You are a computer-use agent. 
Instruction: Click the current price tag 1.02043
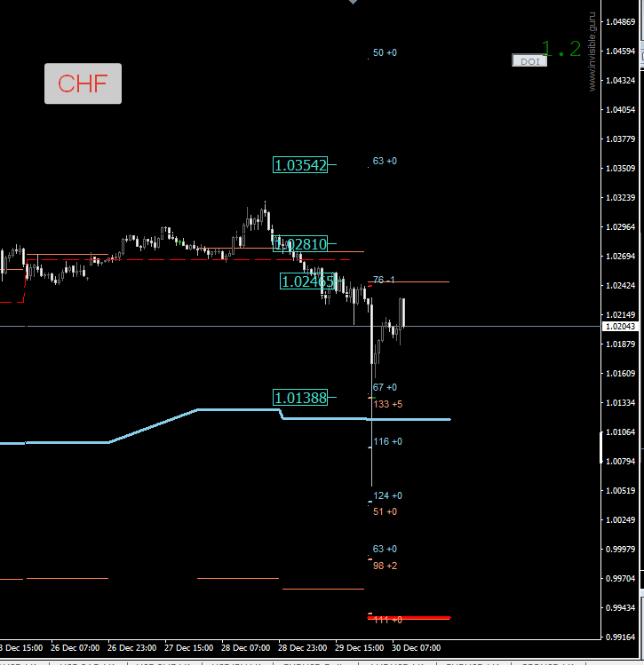[x=620, y=326]
